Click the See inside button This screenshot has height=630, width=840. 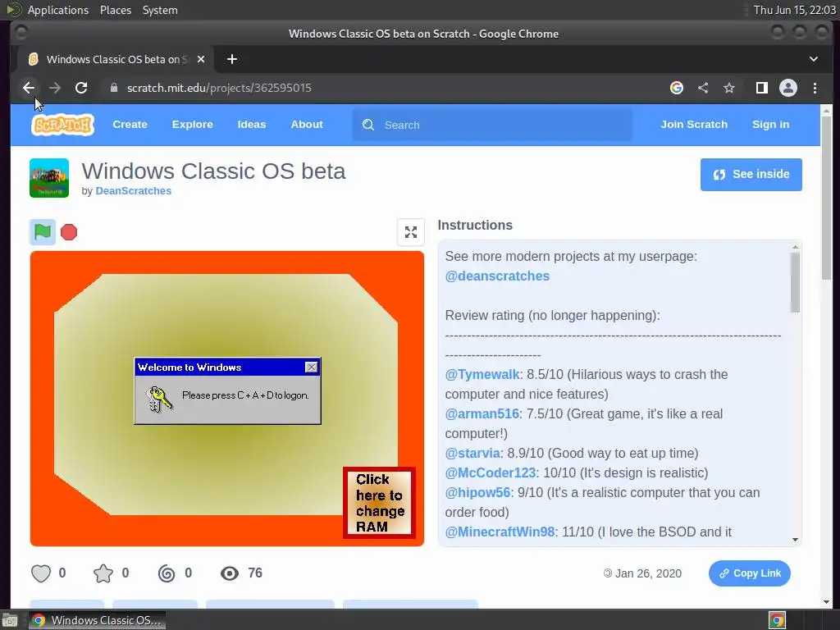pyautogui.click(x=751, y=174)
